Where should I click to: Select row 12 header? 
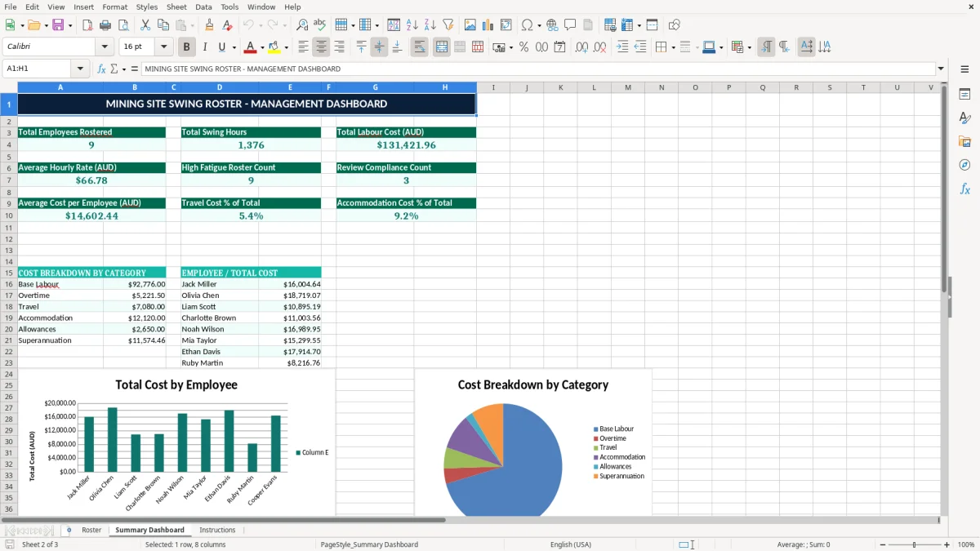point(9,239)
